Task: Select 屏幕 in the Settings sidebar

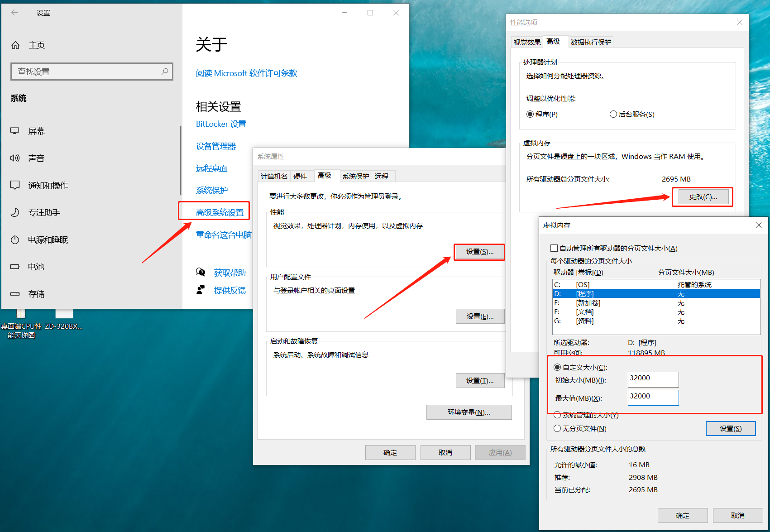Action: 36,131
